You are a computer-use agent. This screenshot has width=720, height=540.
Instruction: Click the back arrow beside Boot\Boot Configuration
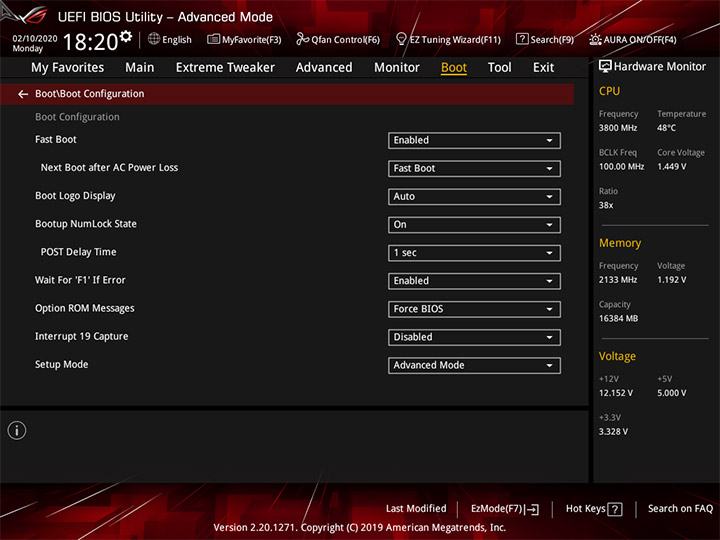coord(23,94)
